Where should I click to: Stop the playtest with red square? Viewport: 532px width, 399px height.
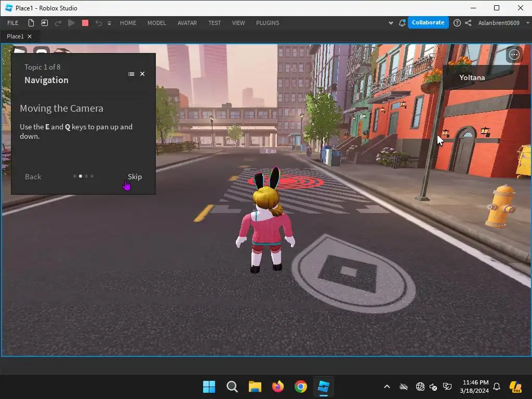pos(85,23)
